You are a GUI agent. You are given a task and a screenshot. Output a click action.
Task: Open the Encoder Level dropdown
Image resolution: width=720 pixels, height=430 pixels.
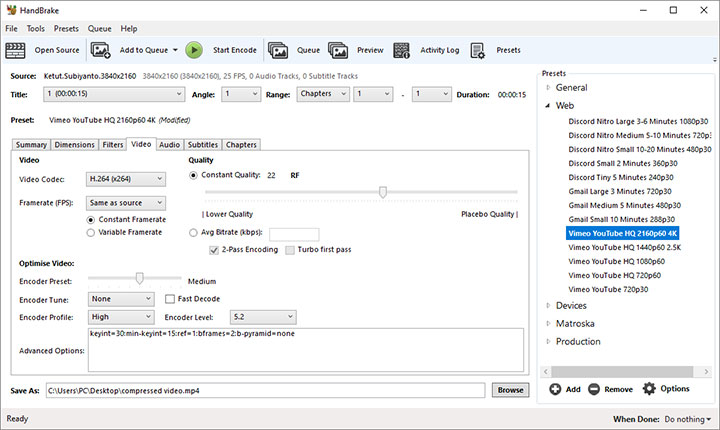(x=263, y=317)
